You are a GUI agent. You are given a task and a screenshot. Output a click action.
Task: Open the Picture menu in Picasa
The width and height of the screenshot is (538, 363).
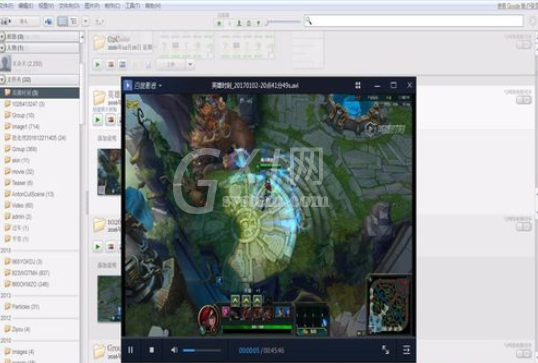tap(92, 5)
